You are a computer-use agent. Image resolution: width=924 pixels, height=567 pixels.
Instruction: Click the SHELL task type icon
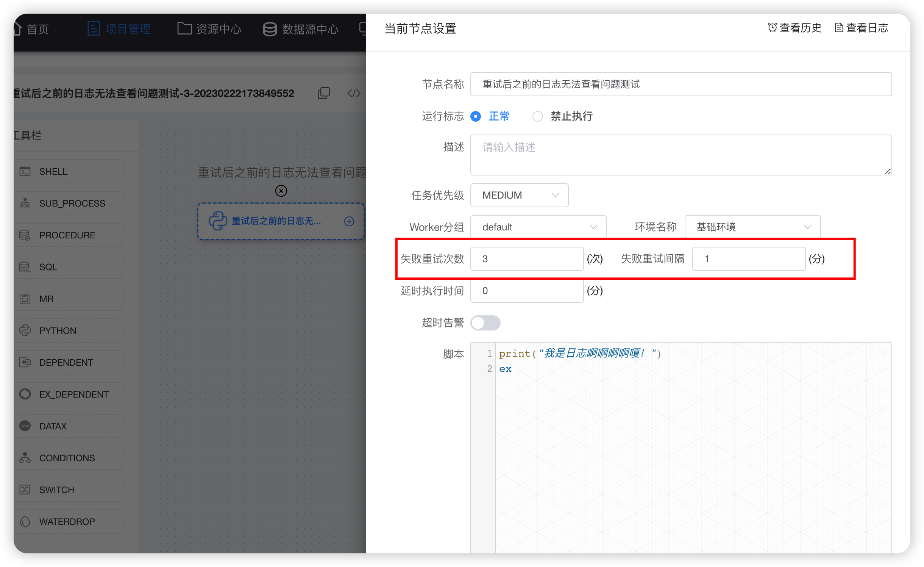[25, 171]
